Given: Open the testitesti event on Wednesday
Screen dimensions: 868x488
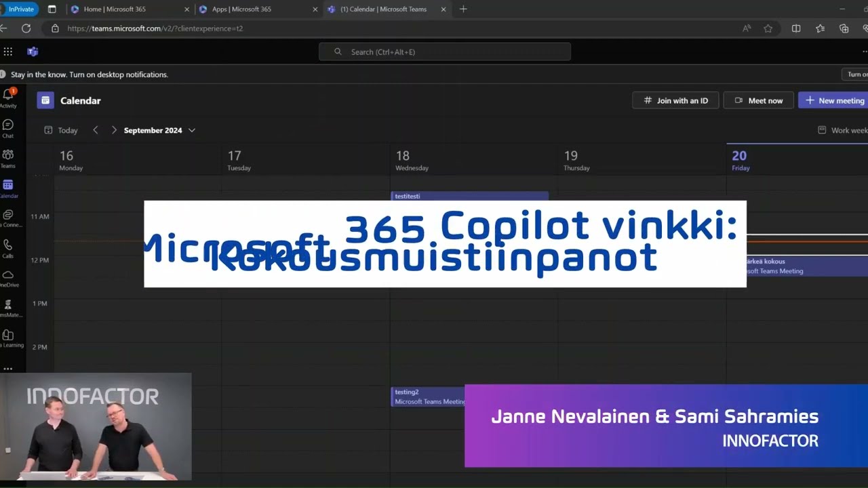Looking at the screenshot, I should (x=469, y=196).
